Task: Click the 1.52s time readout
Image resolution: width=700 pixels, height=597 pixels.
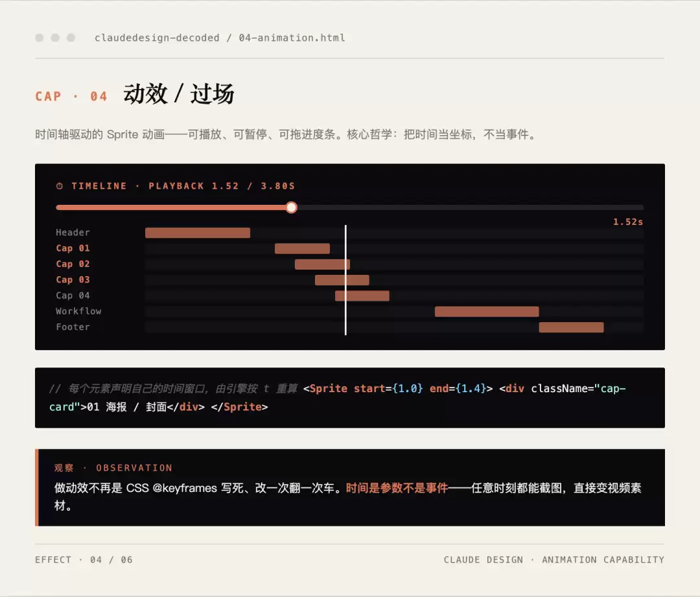Action: point(627,222)
